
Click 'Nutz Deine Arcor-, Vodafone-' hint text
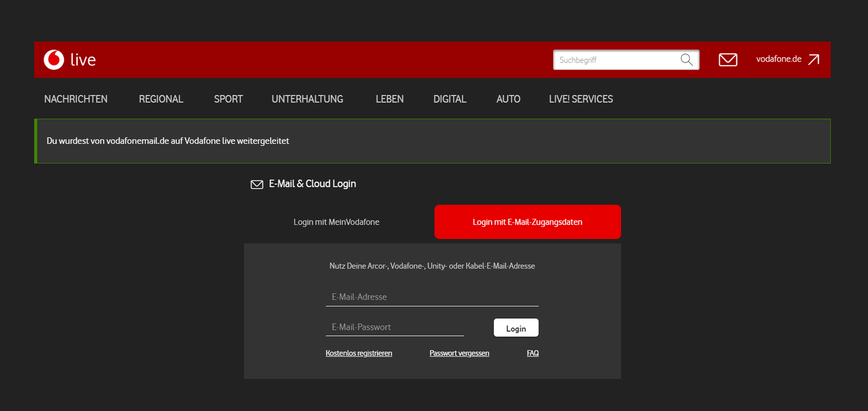pos(432,266)
